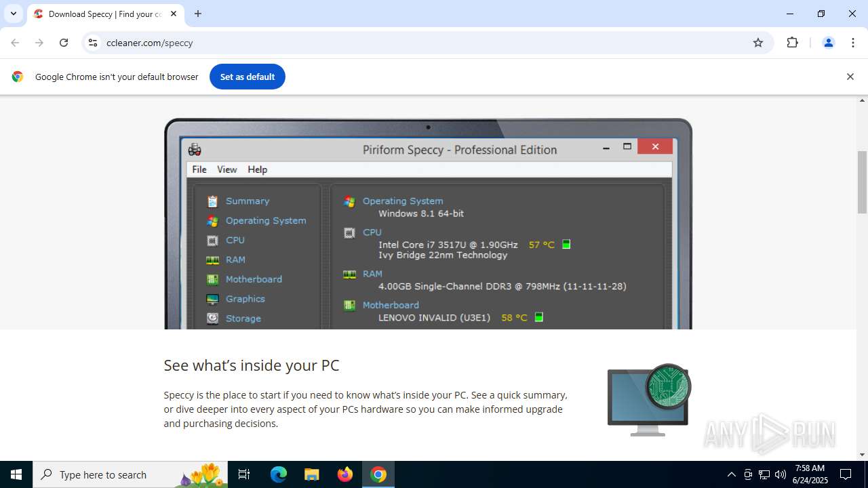Launch Microsoft Edge from the taskbar
The width and height of the screenshot is (868, 488).
click(279, 474)
